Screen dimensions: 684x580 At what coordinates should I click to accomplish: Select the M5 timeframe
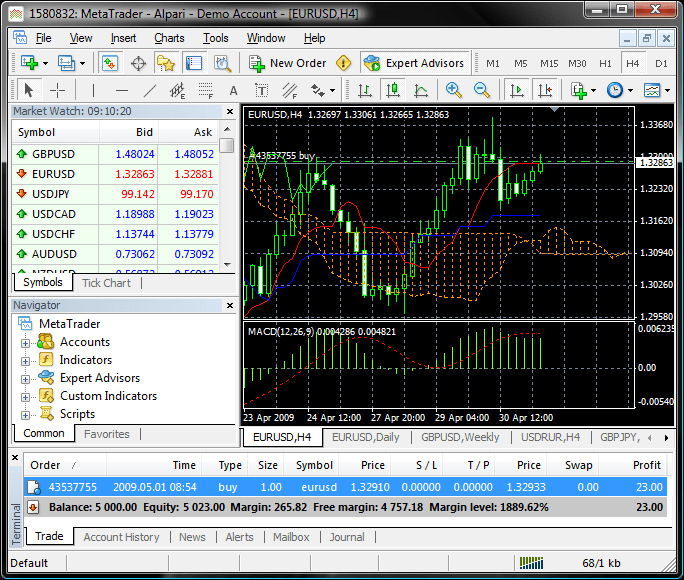point(520,64)
